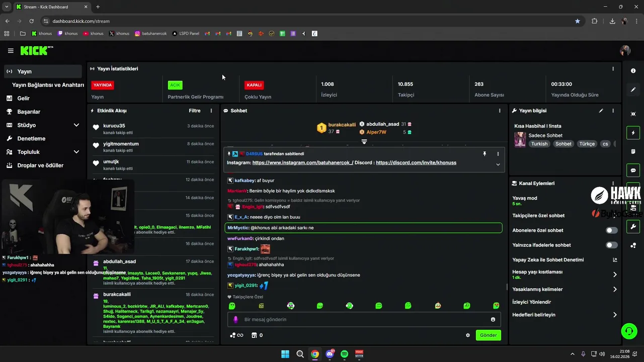Image resolution: width=644 pixels, height=362 pixels.
Task: Open the hamburger menu beside the Kick logo
Action: coord(11,51)
